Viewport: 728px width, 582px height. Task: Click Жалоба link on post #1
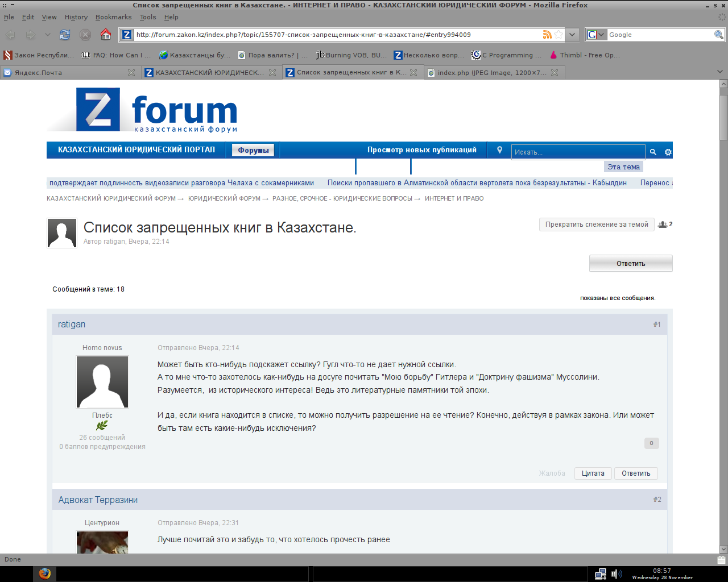pyautogui.click(x=552, y=473)
